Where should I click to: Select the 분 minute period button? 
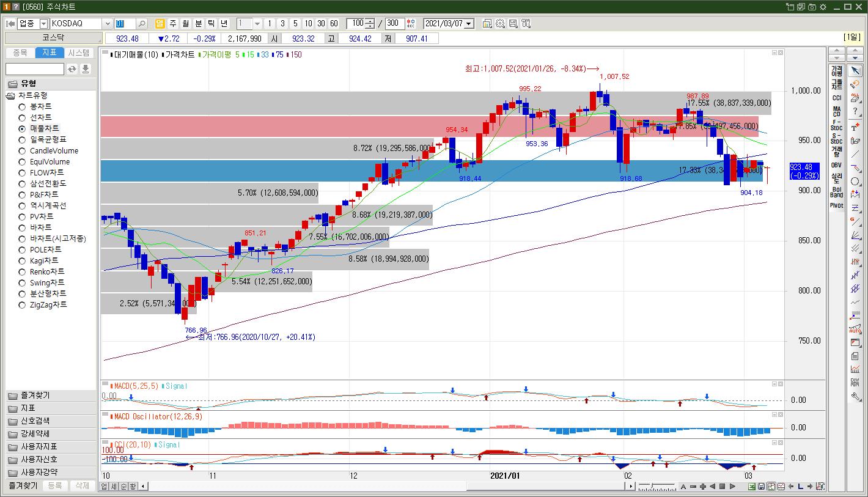199,24
